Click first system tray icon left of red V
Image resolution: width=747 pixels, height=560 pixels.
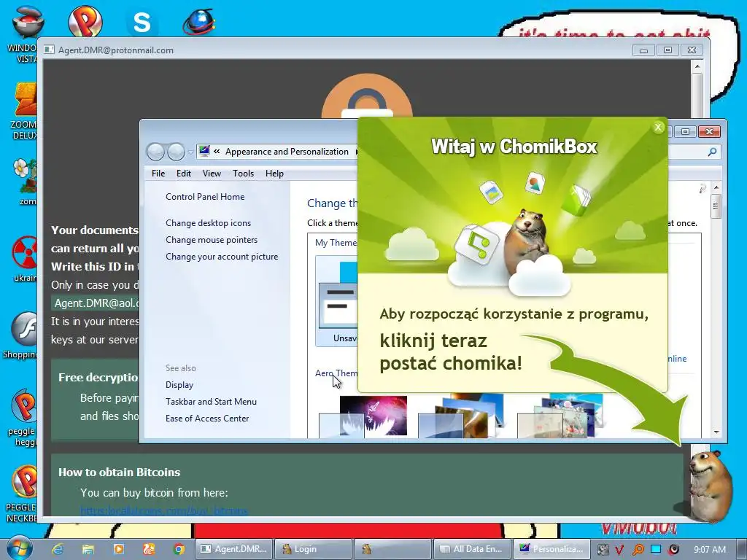click(603, 550)
